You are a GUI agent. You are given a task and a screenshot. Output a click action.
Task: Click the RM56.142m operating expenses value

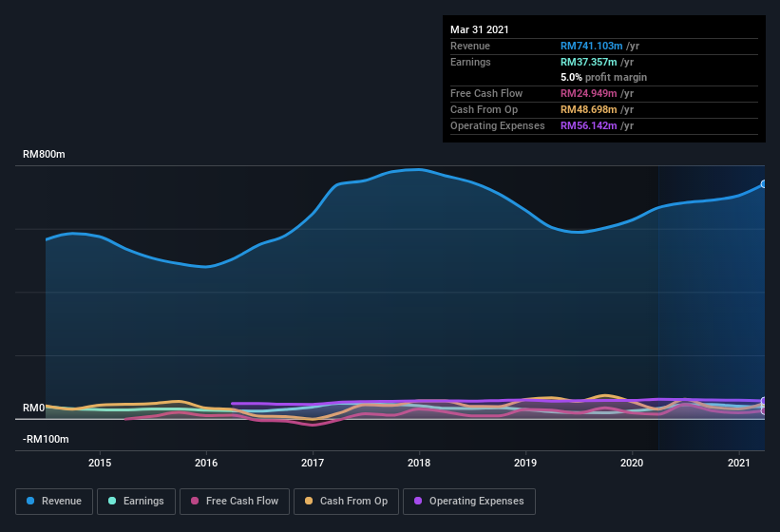pyautogui.click(x=588, y=125)
